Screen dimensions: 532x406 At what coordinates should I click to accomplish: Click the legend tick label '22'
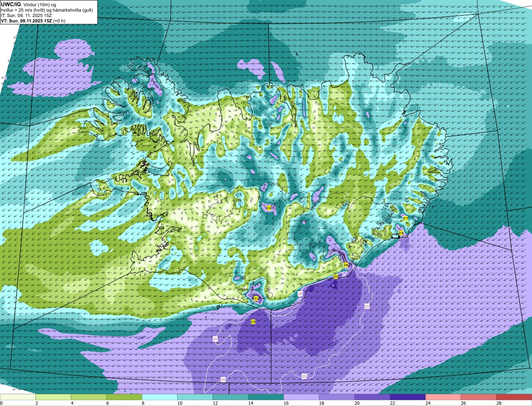392,403
